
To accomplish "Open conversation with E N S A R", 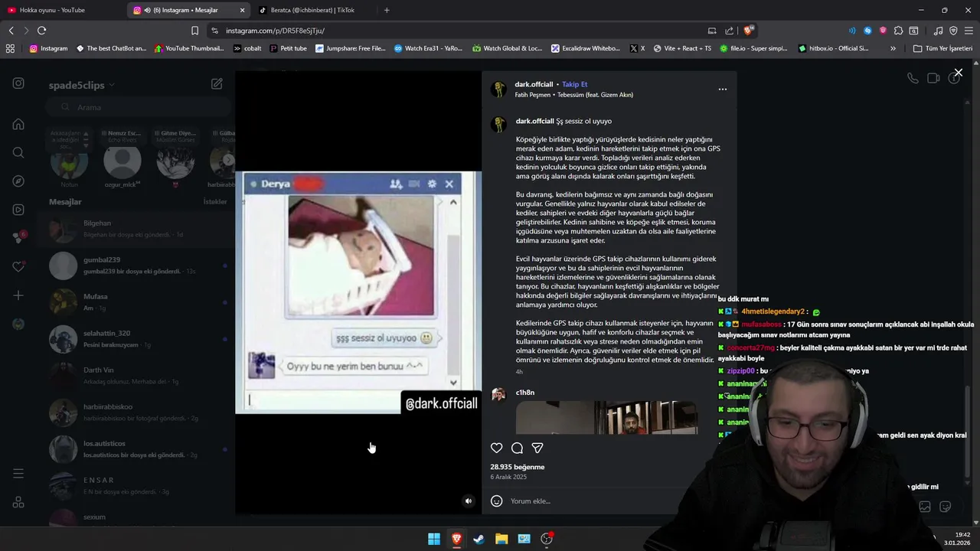I will tap(139, 485).
